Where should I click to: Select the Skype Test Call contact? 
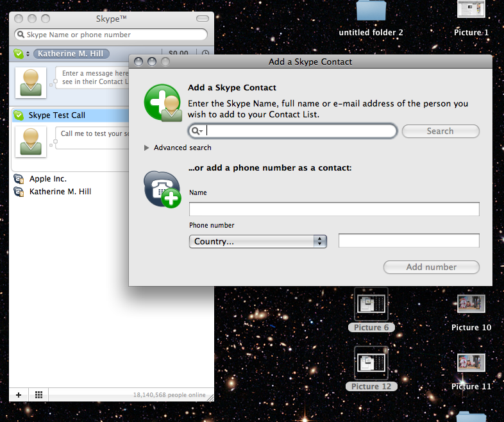click(71, 115)
